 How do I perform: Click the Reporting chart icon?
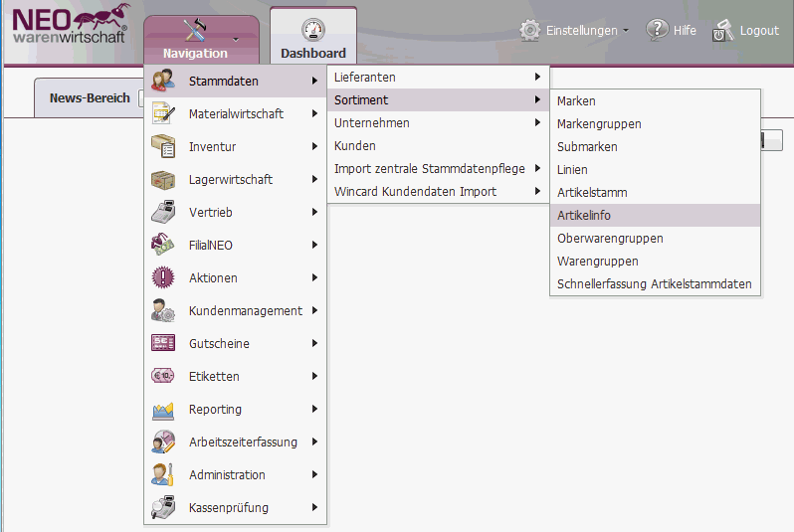coord(163,411)
